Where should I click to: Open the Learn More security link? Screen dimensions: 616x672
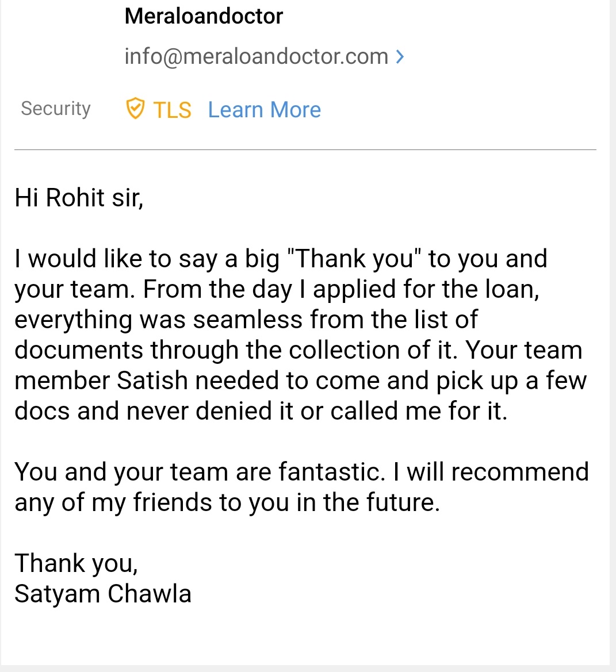(264, 110)
